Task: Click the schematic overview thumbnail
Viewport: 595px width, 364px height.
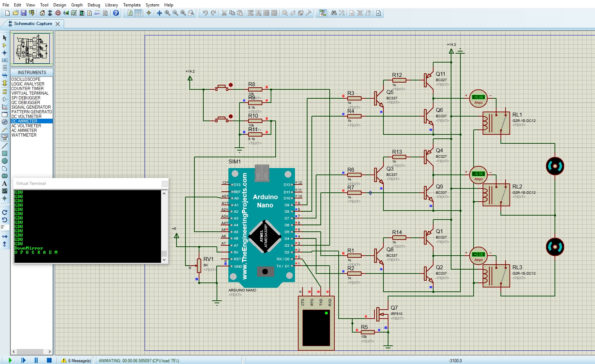Action: click(x=32, y=49)
